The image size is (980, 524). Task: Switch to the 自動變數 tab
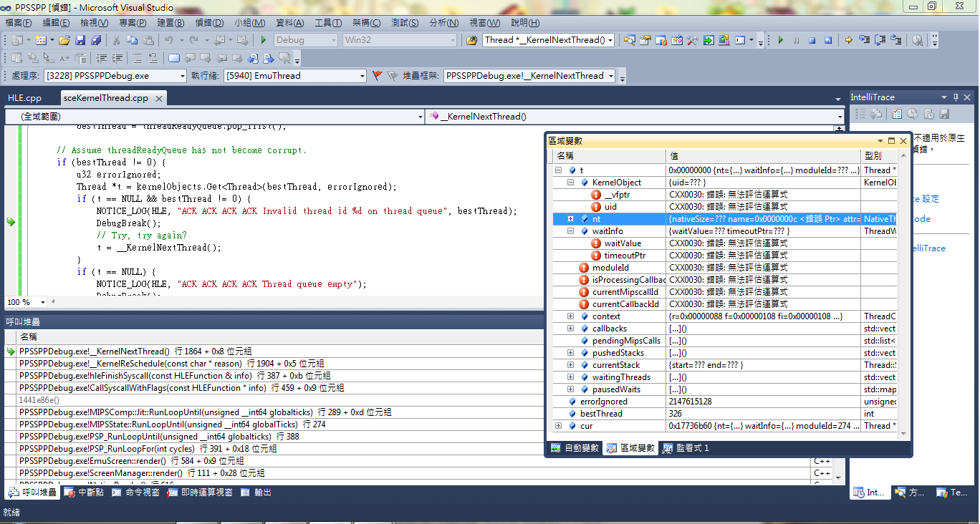coord(575,448)
